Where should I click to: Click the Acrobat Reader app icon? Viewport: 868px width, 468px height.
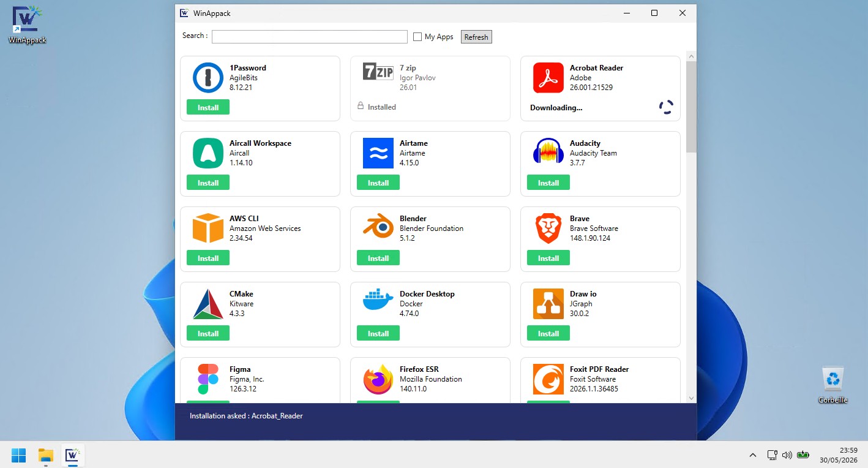(548, 78)
